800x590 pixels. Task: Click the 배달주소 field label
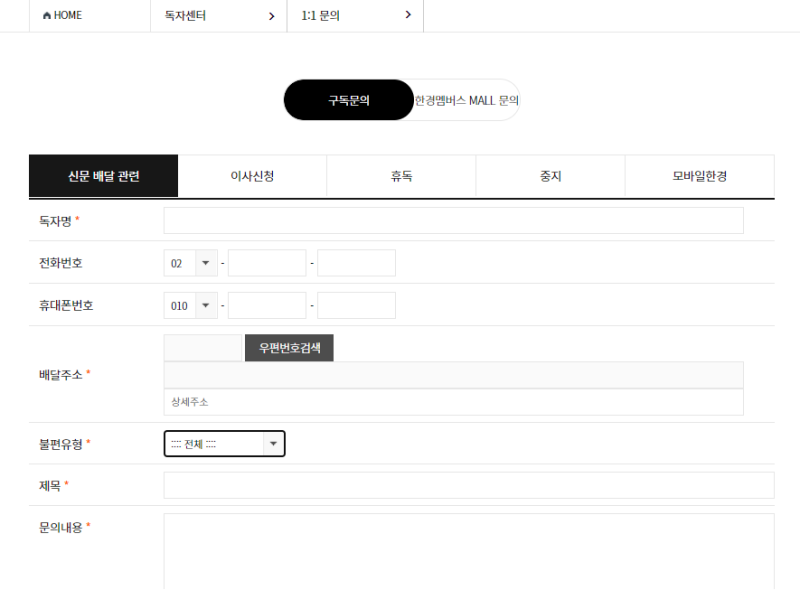click(x=61, y=375)
